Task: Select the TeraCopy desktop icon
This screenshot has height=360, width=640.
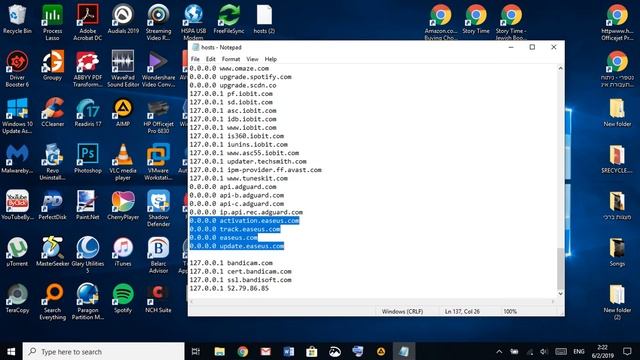Action: [17, 298]
